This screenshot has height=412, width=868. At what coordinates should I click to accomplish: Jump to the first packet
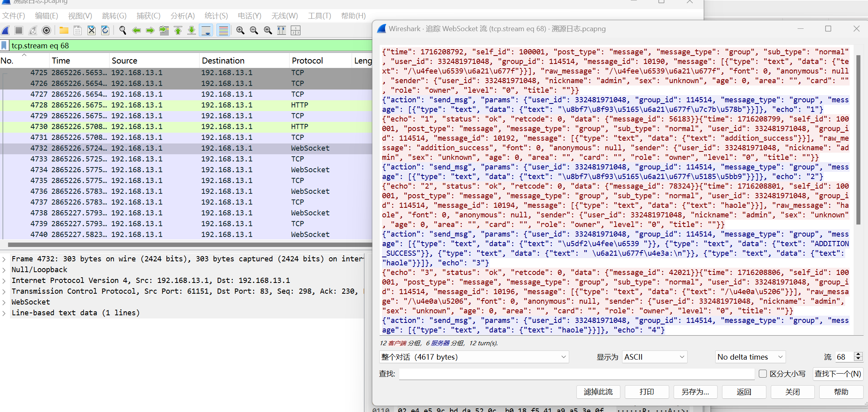click(x=178, y=30)
